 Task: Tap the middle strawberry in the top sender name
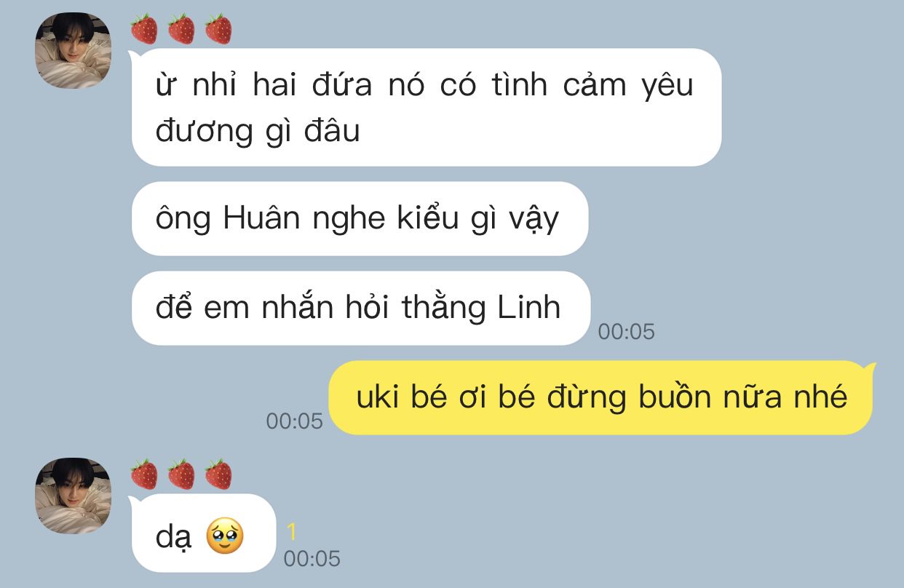(x=181, y=29)
